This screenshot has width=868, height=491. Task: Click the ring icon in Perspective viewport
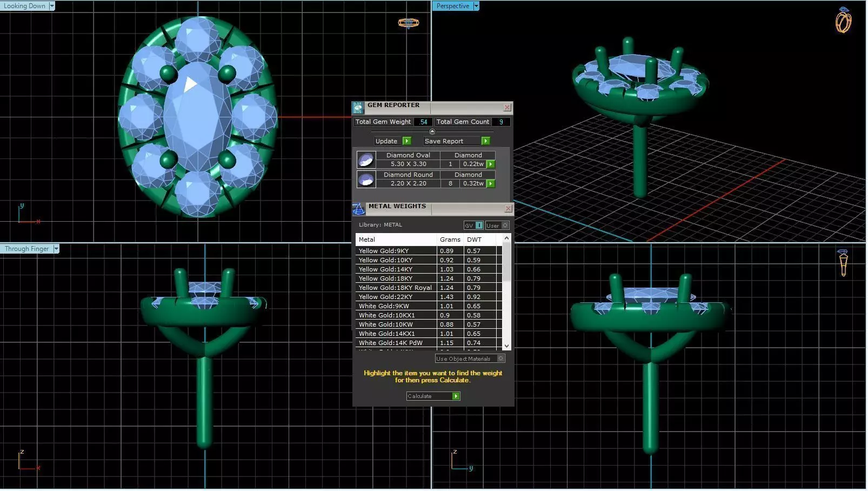click(x=843, y=21)
